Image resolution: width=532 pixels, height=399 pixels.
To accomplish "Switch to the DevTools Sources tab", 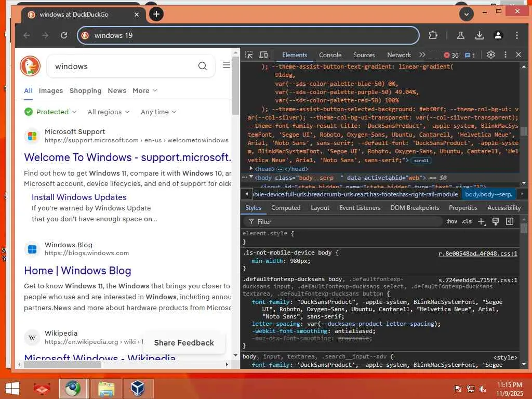I will pos(364,55).
